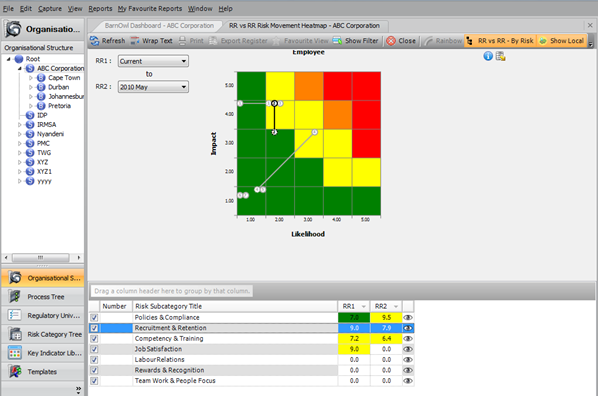The image size is (598, 396).
Task: Uncheck the Policies & Compliance checkbox
Action: tap(94, 317)
